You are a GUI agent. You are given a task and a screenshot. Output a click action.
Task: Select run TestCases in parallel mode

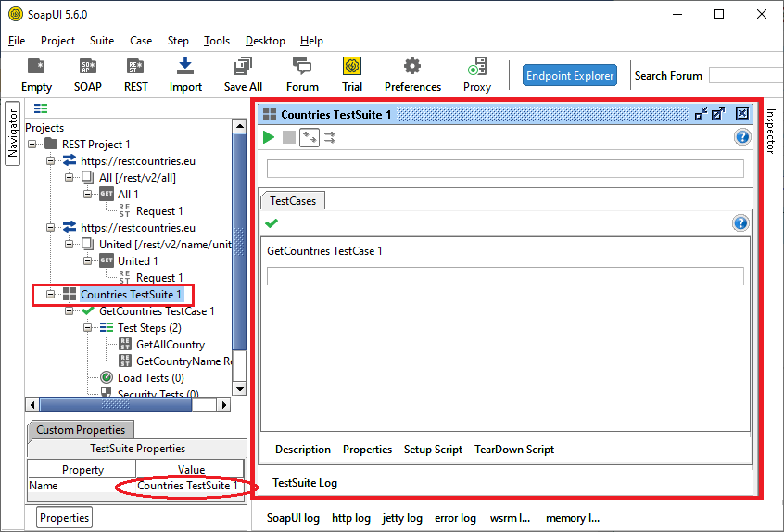[x=330, y=137]
